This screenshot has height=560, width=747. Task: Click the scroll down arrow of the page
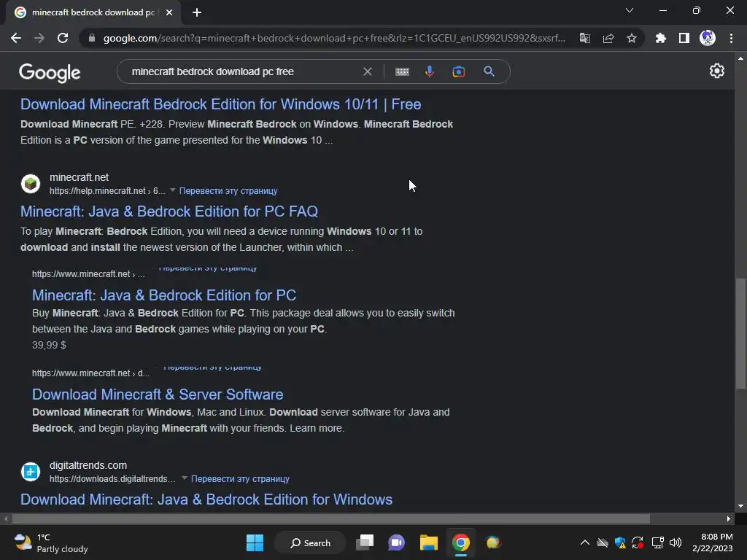coord(740,507)
